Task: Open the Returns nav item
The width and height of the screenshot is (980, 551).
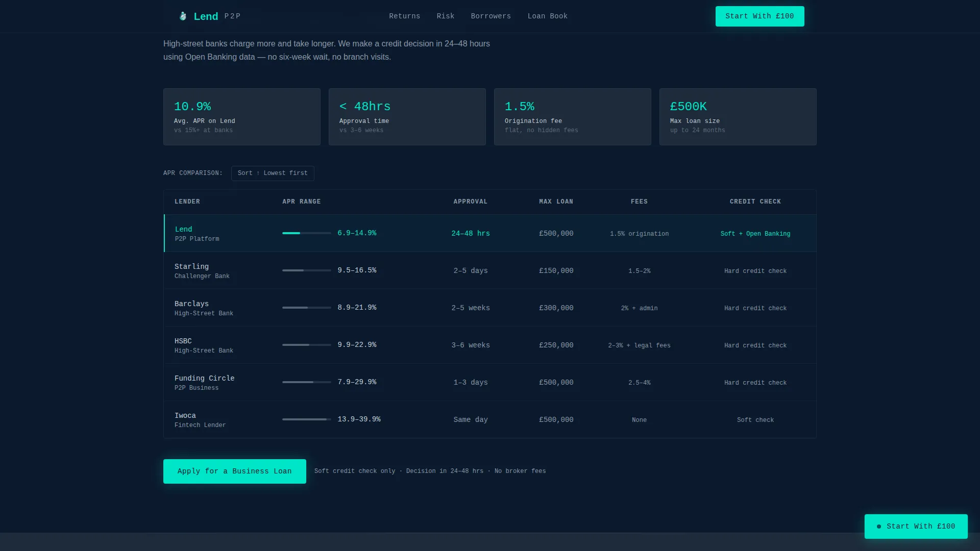Action: [x=405, y=16]
